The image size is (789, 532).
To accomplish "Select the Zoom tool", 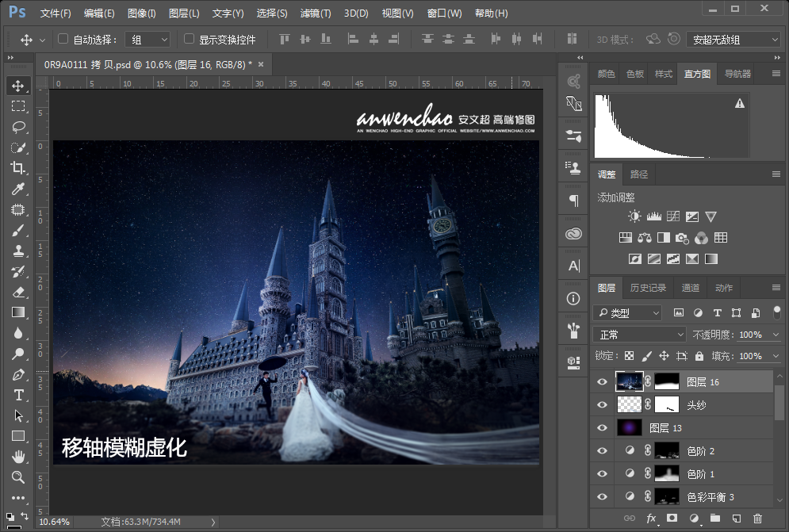I will pos(18,477).
